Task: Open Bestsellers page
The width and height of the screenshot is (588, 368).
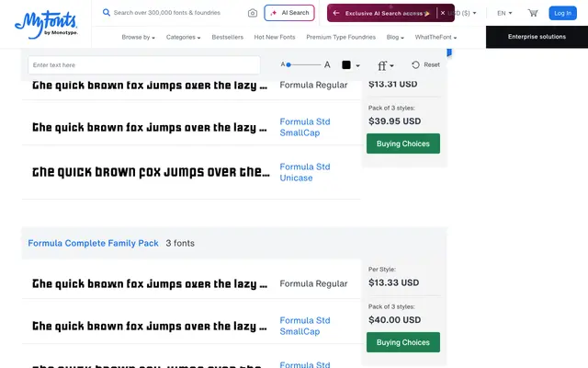Action: tap(227, 37)
